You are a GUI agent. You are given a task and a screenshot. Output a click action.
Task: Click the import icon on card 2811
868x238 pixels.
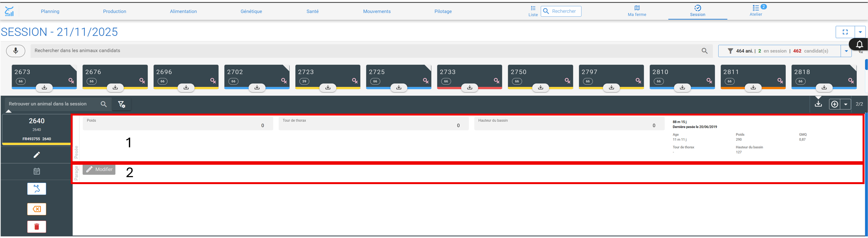coord(753,88)
